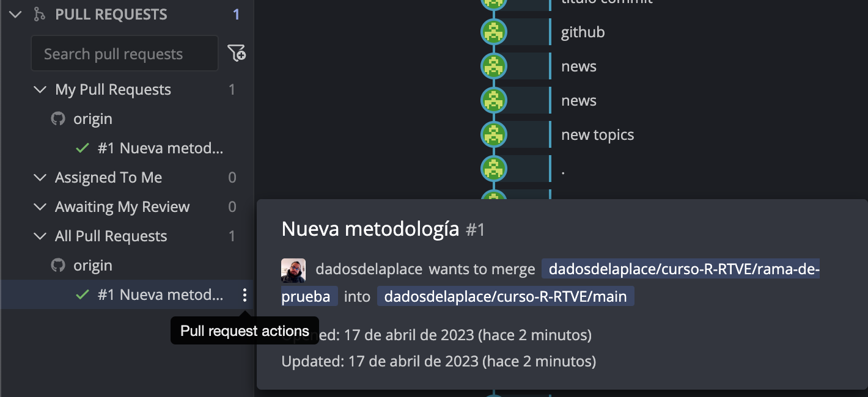Select #1 Nueva metod... under My Pull Requests
868x397 pixels.
click(x=160, y=148)
